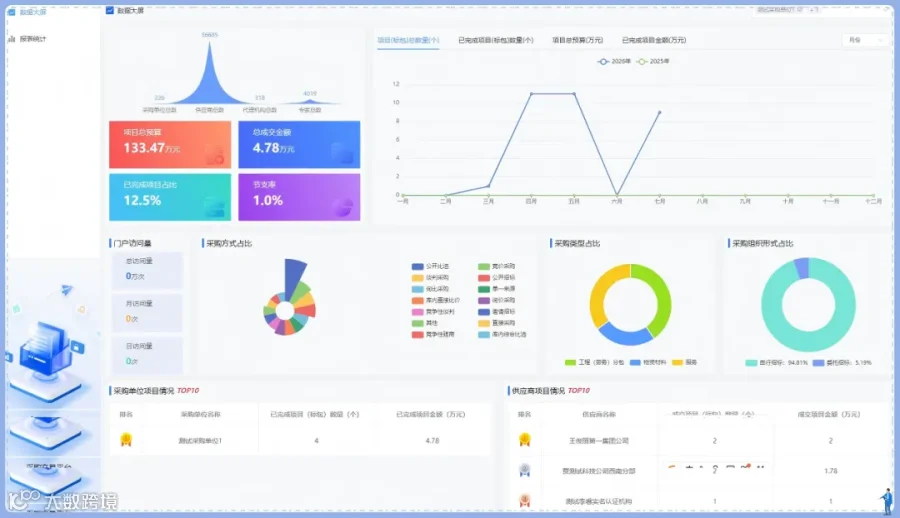Open the 数据大屏 sidebar icon

pyautogui.click(x=11, y=12)
